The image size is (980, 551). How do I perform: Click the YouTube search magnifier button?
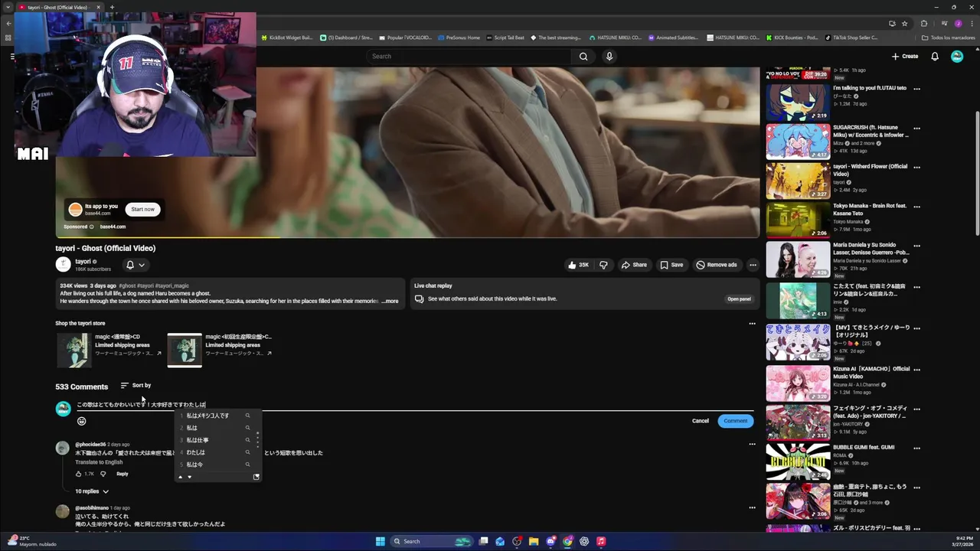click(x=583, y=56)
